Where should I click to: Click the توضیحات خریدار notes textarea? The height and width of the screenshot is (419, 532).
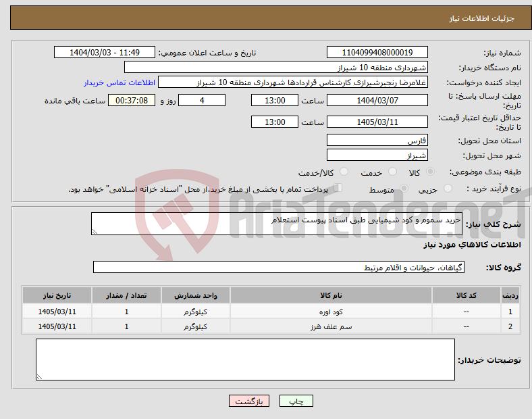tap(245, 360)
